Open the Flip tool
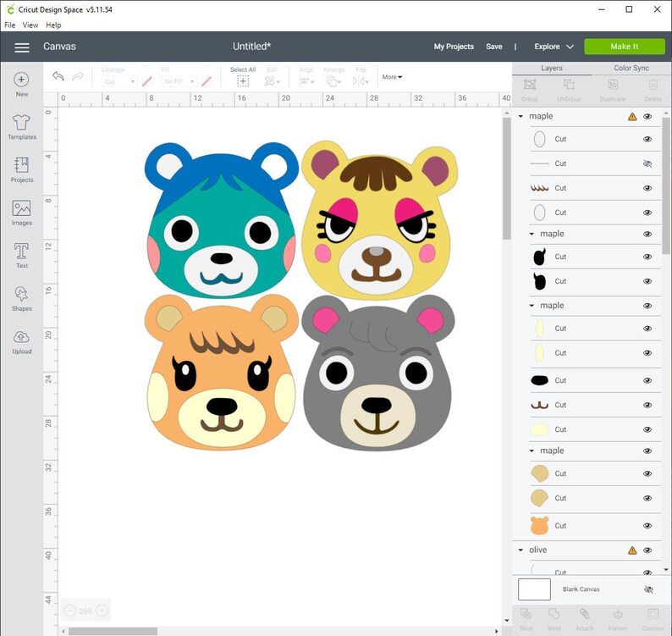The image size is (672, 636). pyautogui.click(x=361, y=80)
